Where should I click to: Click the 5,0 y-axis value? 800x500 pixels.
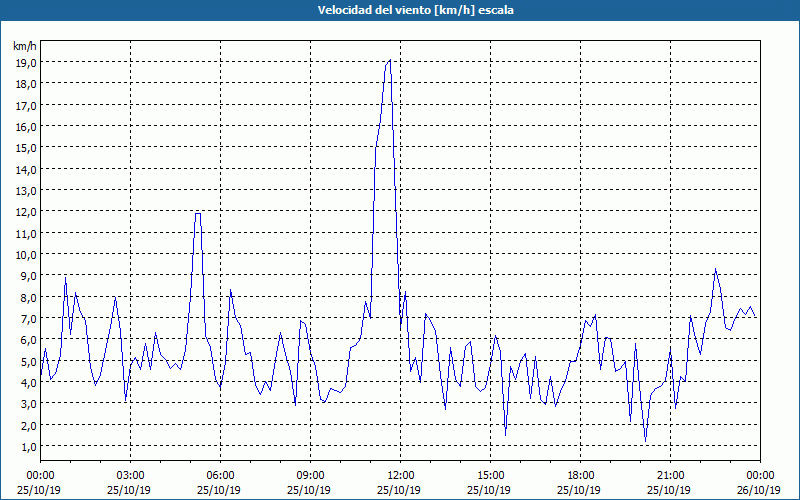tap(28, 361)
